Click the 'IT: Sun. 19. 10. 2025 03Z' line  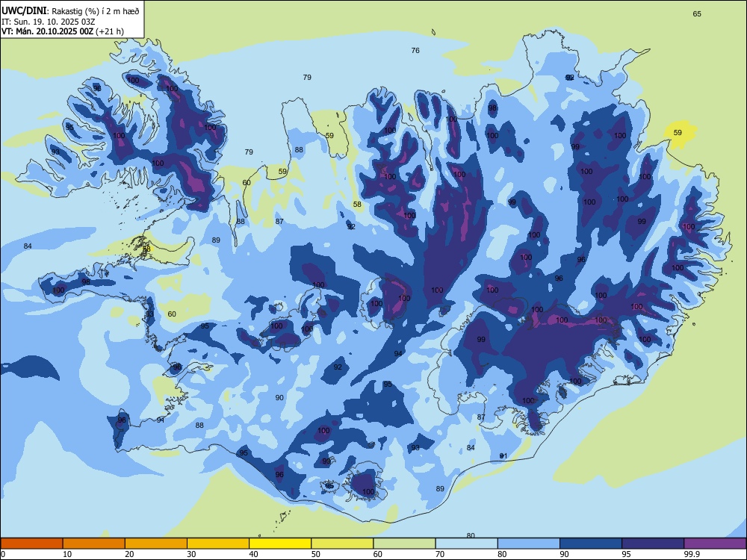pos(49,22)
